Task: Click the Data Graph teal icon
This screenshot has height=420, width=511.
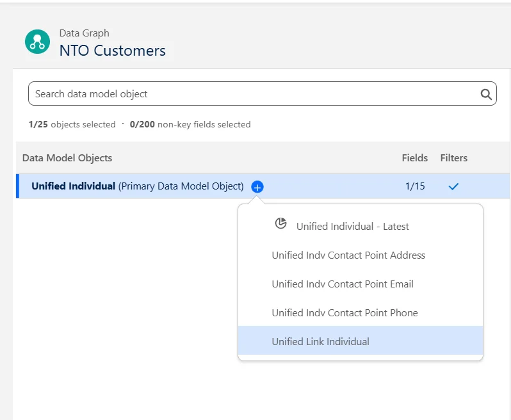Action: click(x=38, y=42)
